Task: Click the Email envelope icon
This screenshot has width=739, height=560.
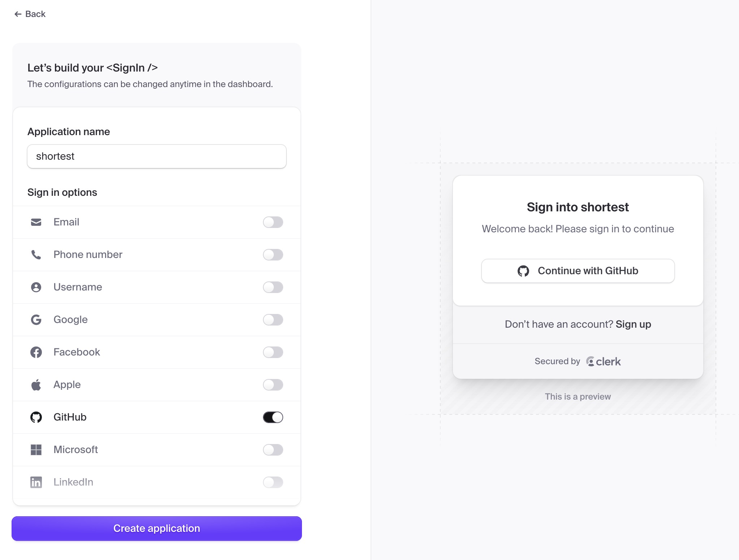Action: tap(36, 222)
